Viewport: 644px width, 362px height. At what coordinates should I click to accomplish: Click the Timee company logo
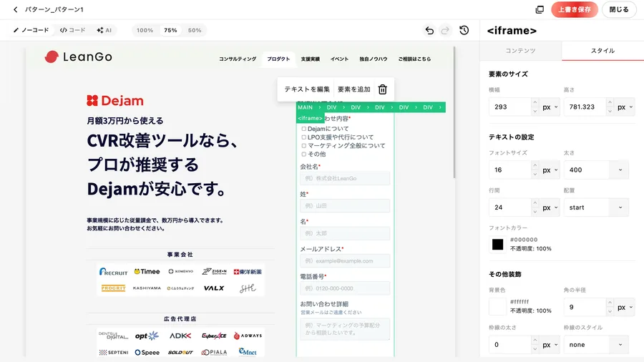click(x=147, y=272)
